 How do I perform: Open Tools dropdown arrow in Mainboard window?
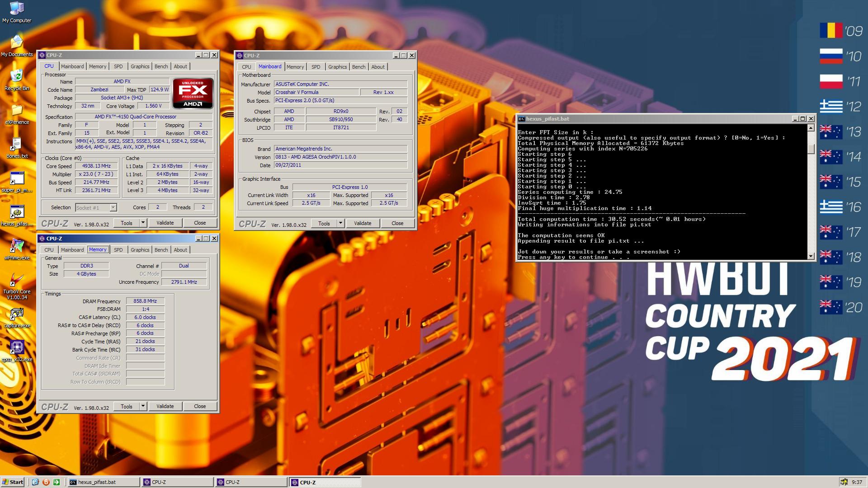[340, 223]
